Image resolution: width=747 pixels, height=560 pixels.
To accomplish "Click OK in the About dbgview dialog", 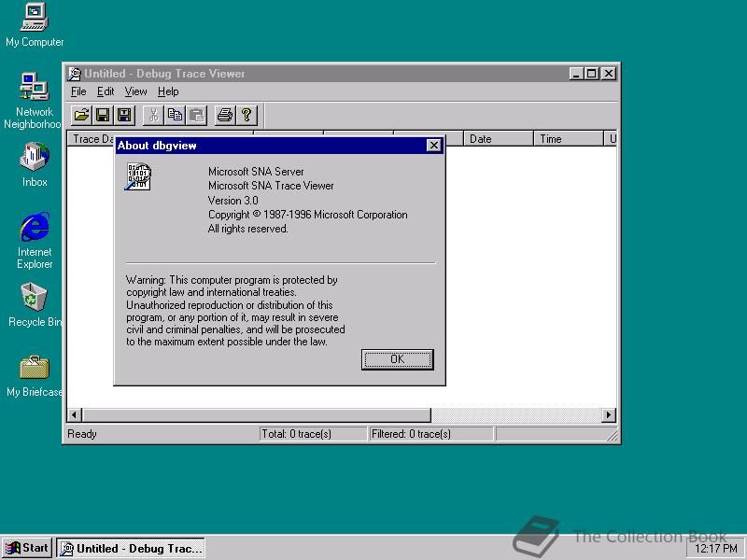I will [x=398, y=359].
